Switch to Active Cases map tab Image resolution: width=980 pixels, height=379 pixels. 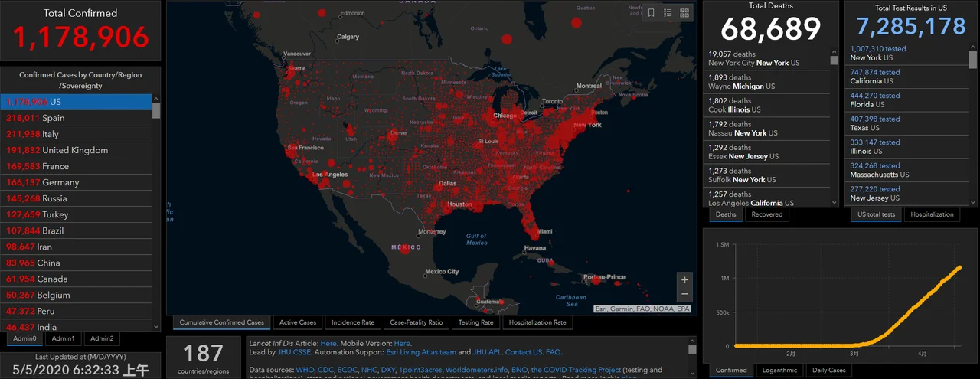pyautogui.click(x=298, y=322)
